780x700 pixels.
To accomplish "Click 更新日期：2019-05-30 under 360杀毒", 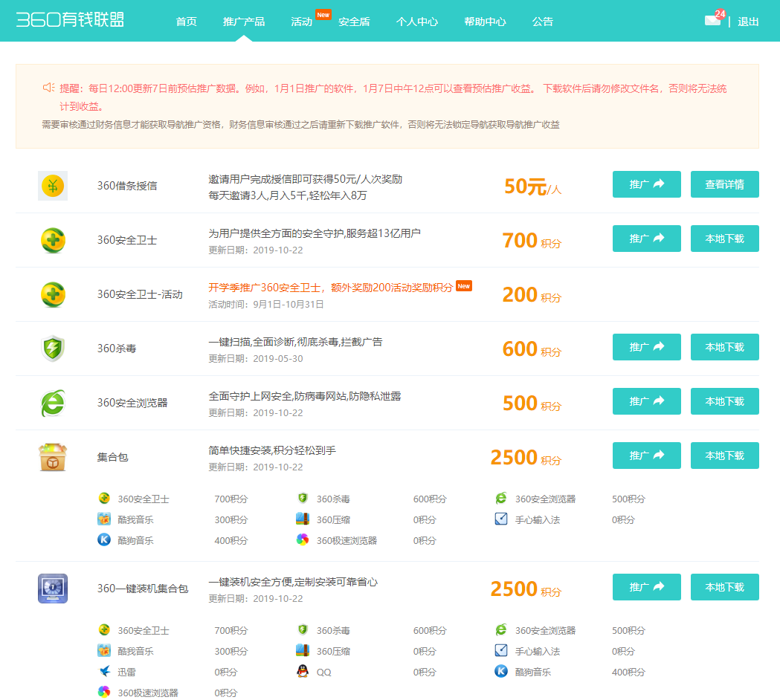I will 256,358.
